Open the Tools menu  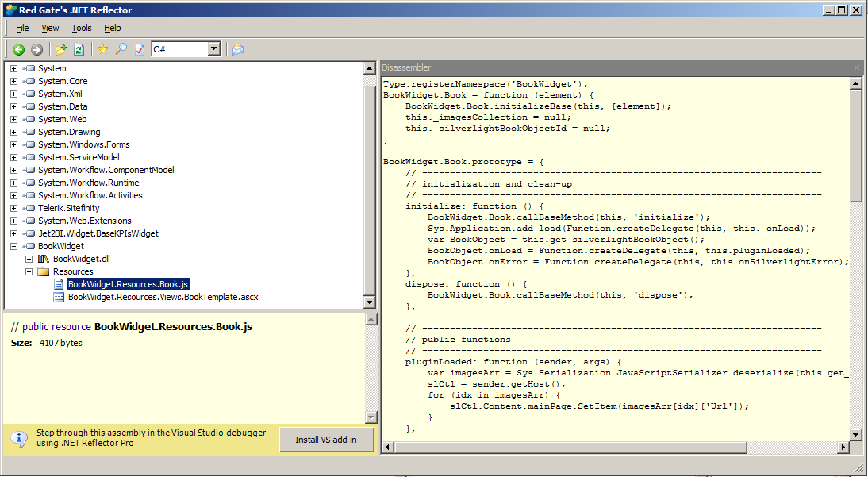point(82,28)
